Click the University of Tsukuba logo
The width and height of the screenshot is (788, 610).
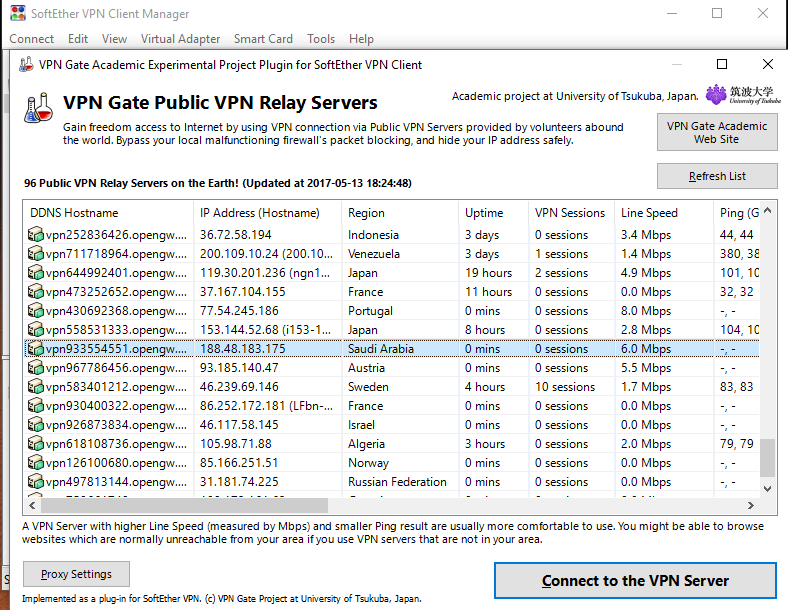743,96
